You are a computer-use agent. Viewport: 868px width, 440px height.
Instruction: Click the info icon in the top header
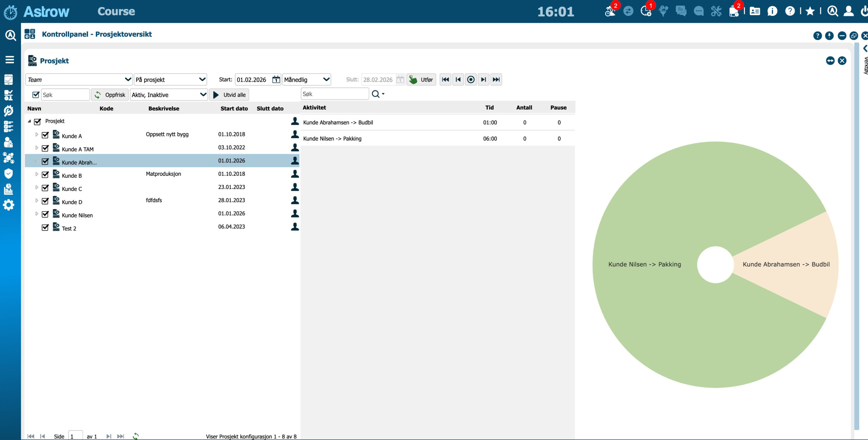pos(772,12)
